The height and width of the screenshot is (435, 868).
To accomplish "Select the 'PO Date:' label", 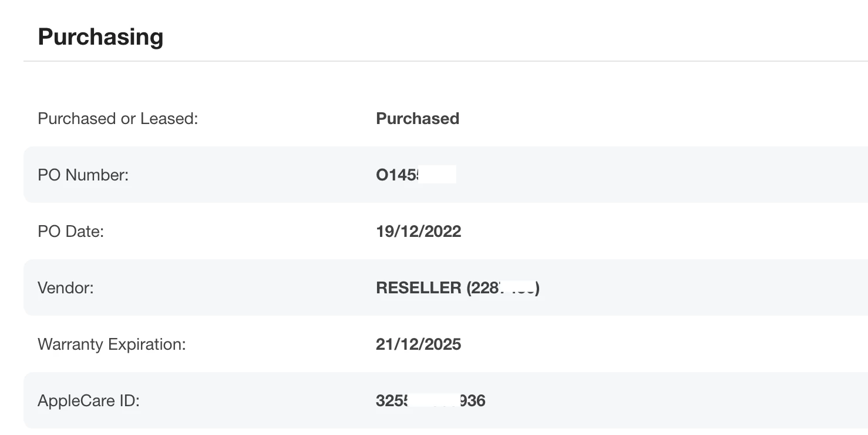I will pos(70,231).
